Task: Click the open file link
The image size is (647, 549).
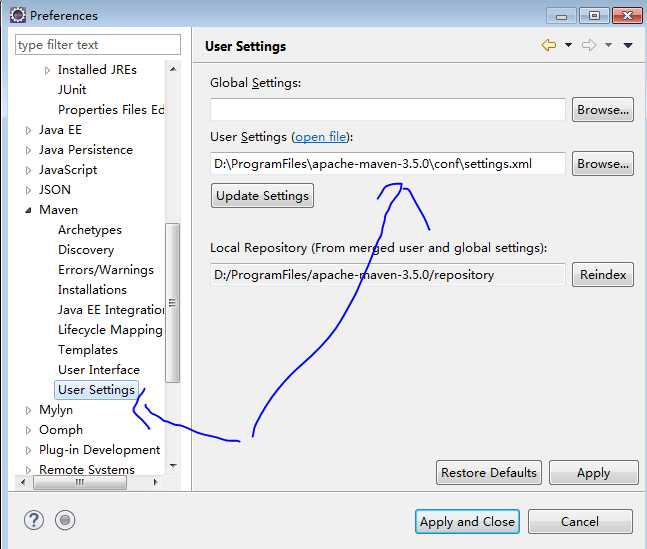Action: pos(321,137)
